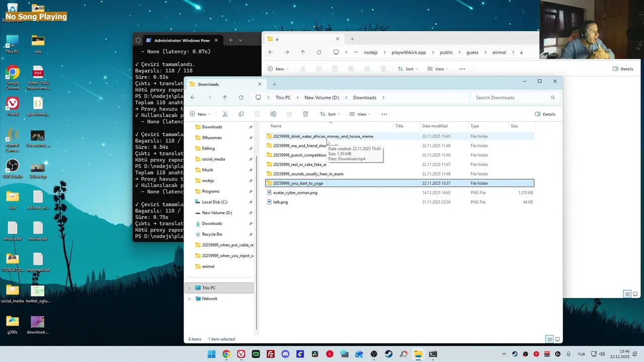Switch 'a' window to large thumbnails view

635,294
